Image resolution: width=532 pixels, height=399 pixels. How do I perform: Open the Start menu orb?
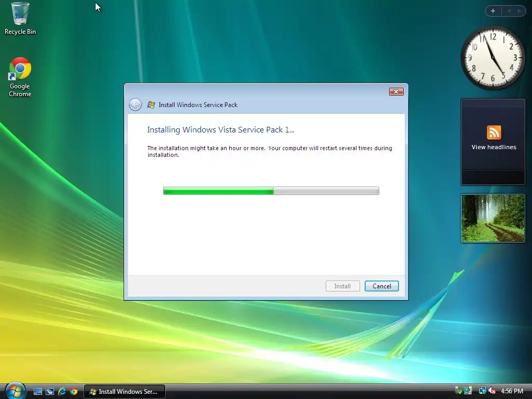pyautogui.click(x=16, y=391)
